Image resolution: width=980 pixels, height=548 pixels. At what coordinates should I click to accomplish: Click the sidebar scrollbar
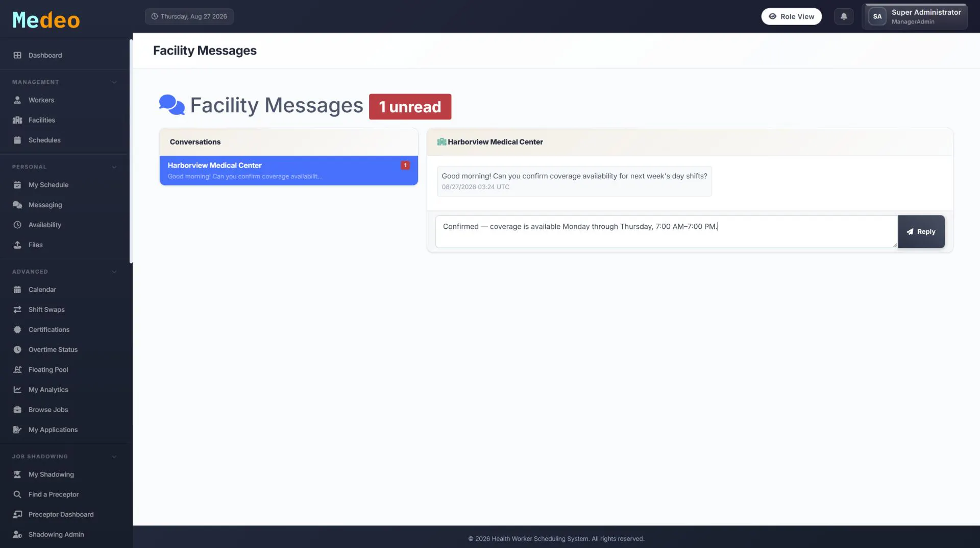(131, 151)
